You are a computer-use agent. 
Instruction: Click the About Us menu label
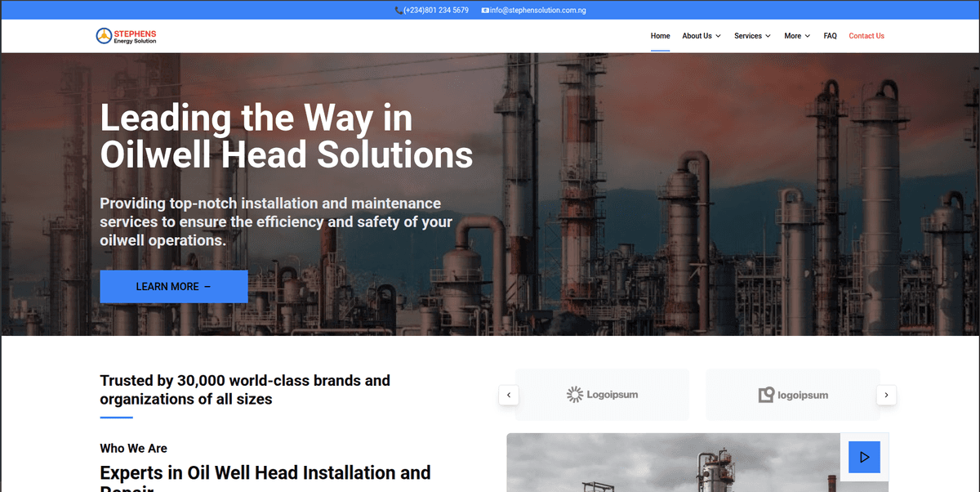click(697, 36)
